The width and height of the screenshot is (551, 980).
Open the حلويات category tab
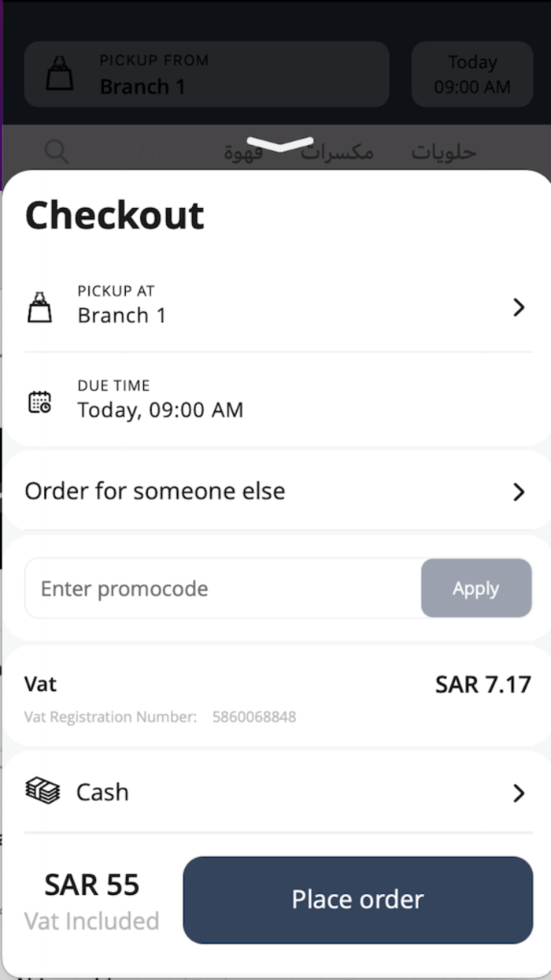[x=444, y=152]
